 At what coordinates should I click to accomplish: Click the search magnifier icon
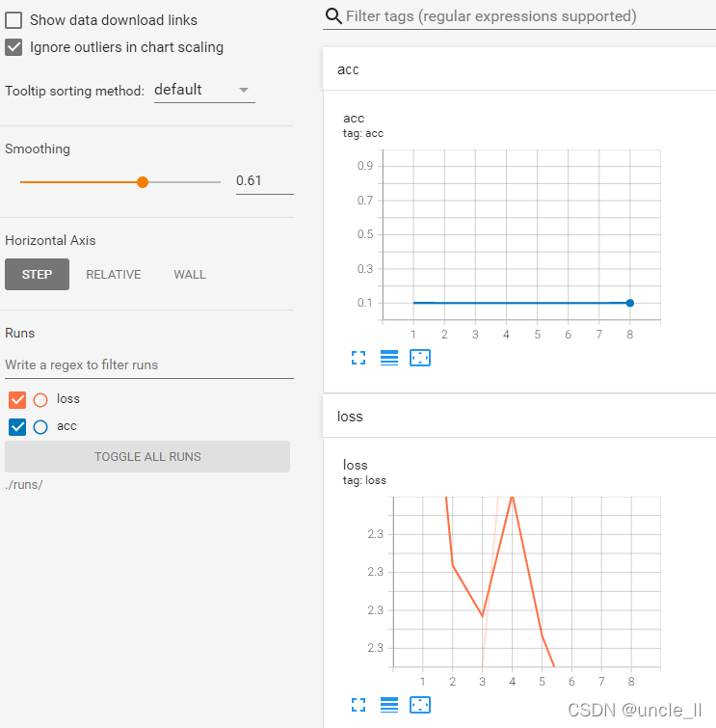tap(333, 16)
